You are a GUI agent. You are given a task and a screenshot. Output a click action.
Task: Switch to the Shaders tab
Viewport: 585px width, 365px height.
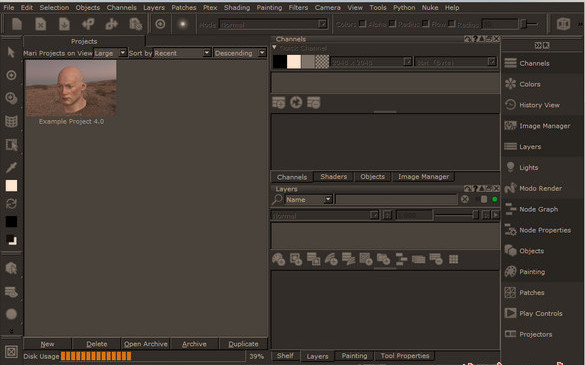[334, 177]
